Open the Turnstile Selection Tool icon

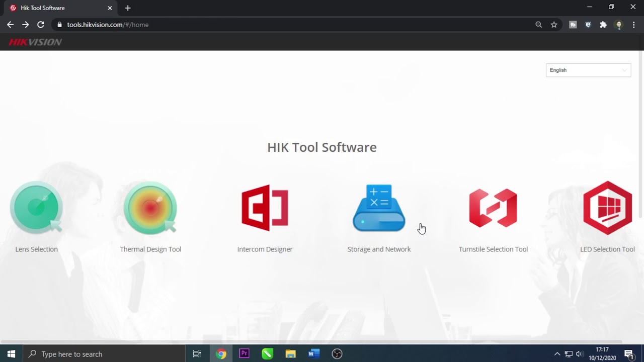click(x=493, y=208)
